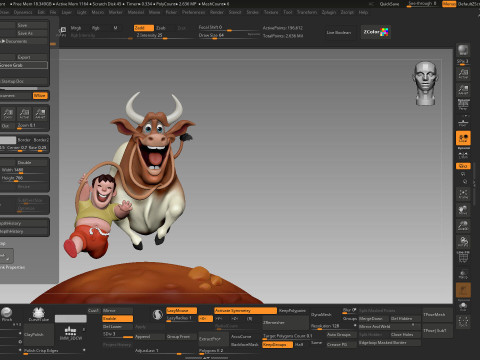Open the Material menu
Screen dimensions: 480x360
[135, 12]
